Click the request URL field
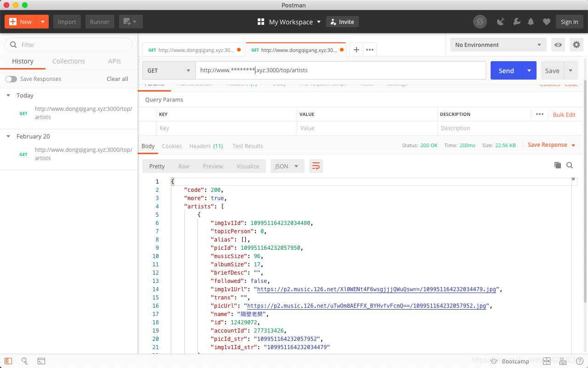The height and width of the screenshot is (368, 588). [x=340, y=70]
